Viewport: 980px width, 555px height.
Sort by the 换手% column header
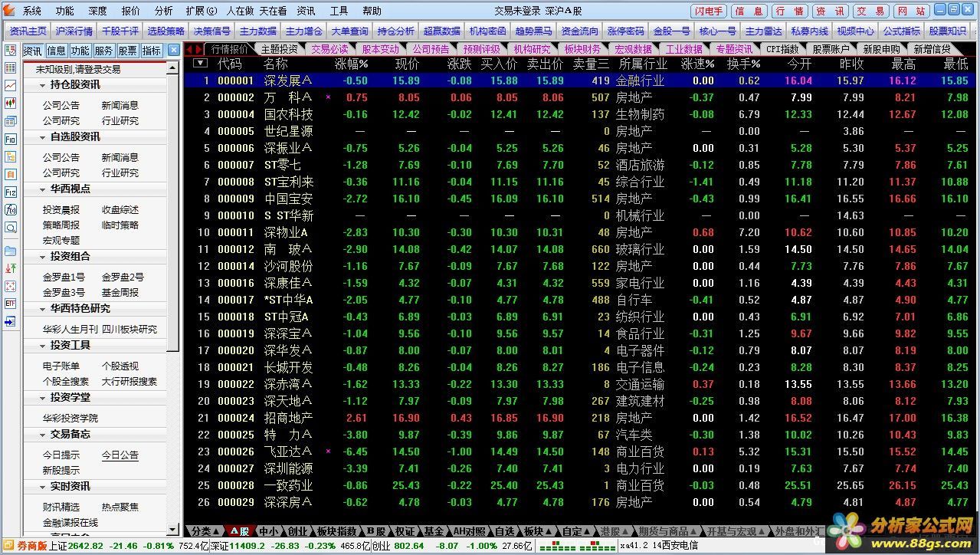[743, 64]
